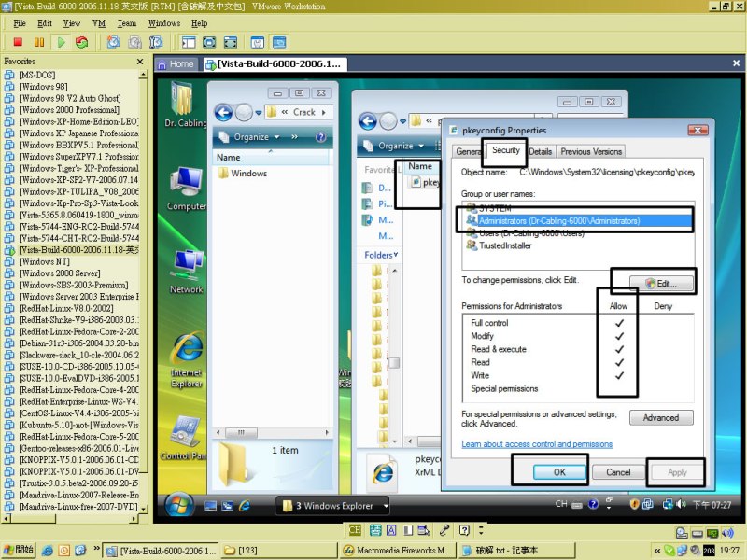Open 3 Windows Explorer taskbar group dropdown
This screenshot has width=747, height=560.
click(x=386, y=506)
